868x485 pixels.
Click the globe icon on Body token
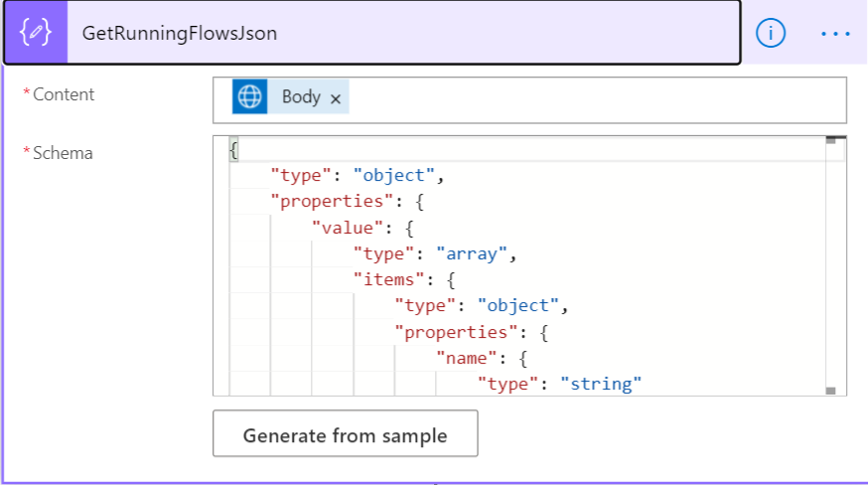250,97
